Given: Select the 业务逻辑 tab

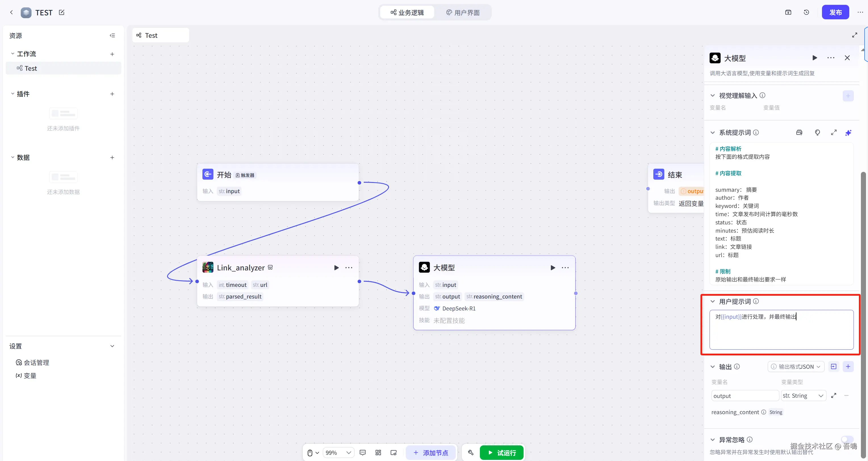Looking at the screenshot, I should click(407, 12).
